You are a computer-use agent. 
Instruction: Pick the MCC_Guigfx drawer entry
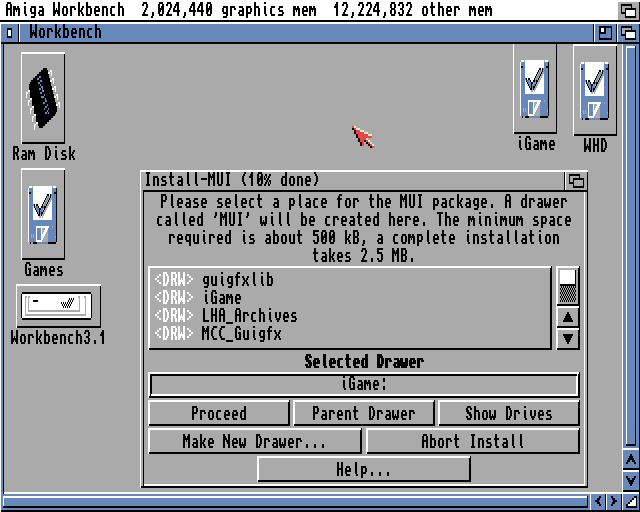coord(241,334)
